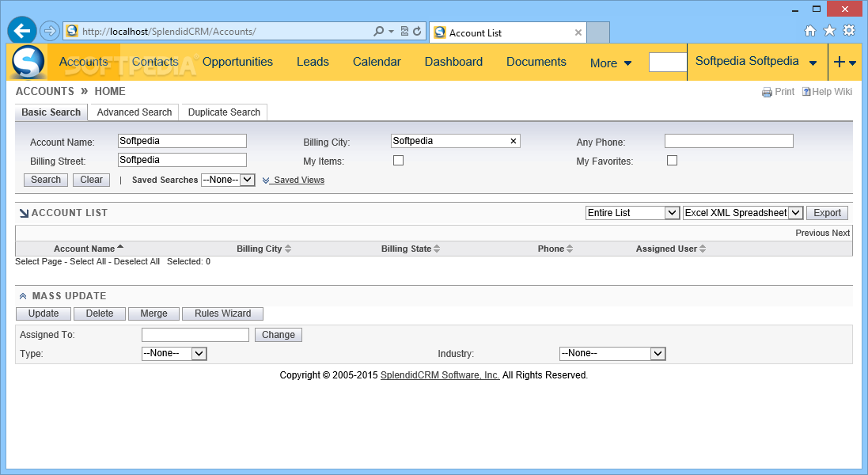Collapse the Mass Update section chevron
Image resolution: width=868 pixels, height=475 pixels.
[23, 296]
